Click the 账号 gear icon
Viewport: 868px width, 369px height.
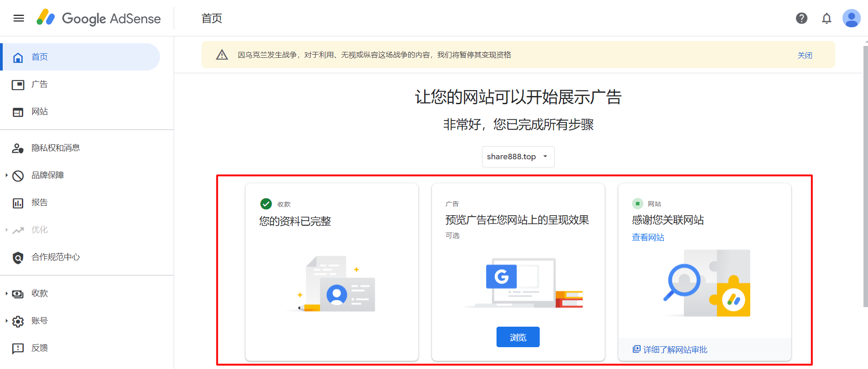[x=18, y=321]
